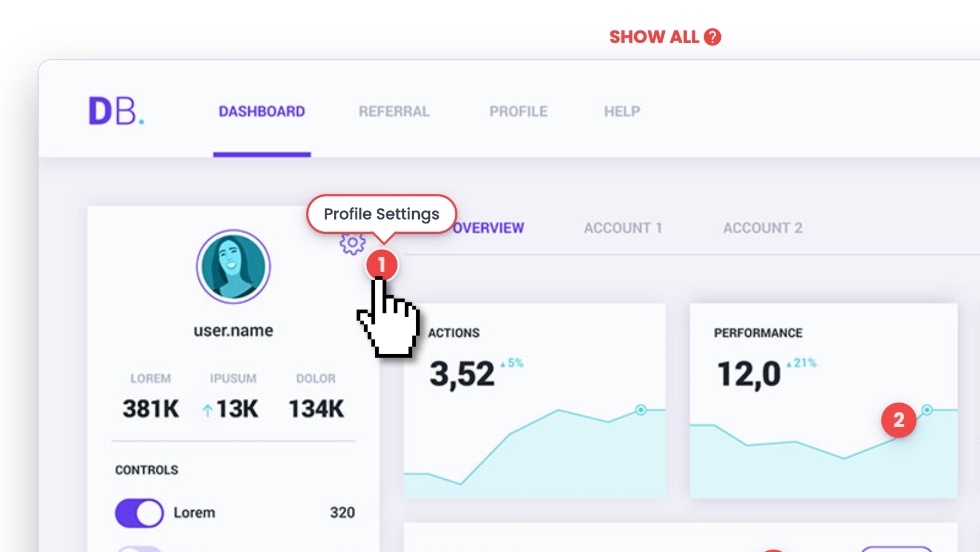
Task: Toggle the Lorem control switch
Action: pyautogui.click(x=139, y=513)
